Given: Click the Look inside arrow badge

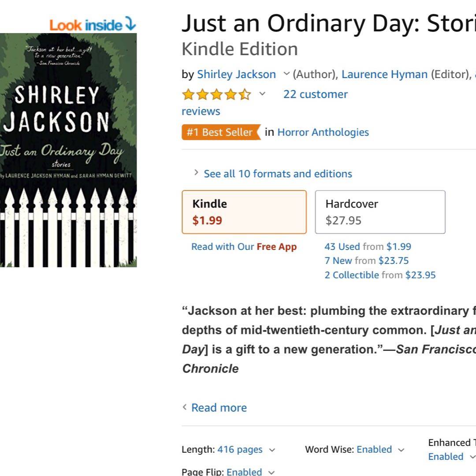Looking at the screenshot, I should point(93,25).
